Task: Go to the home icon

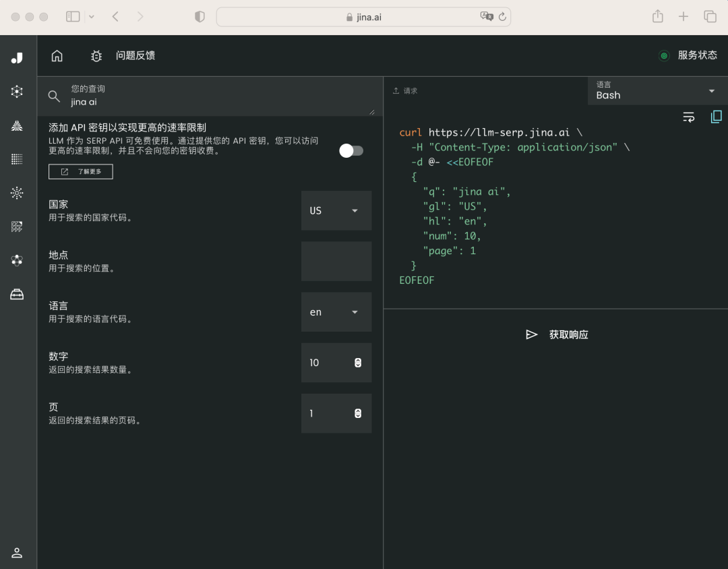Action: 57,56
